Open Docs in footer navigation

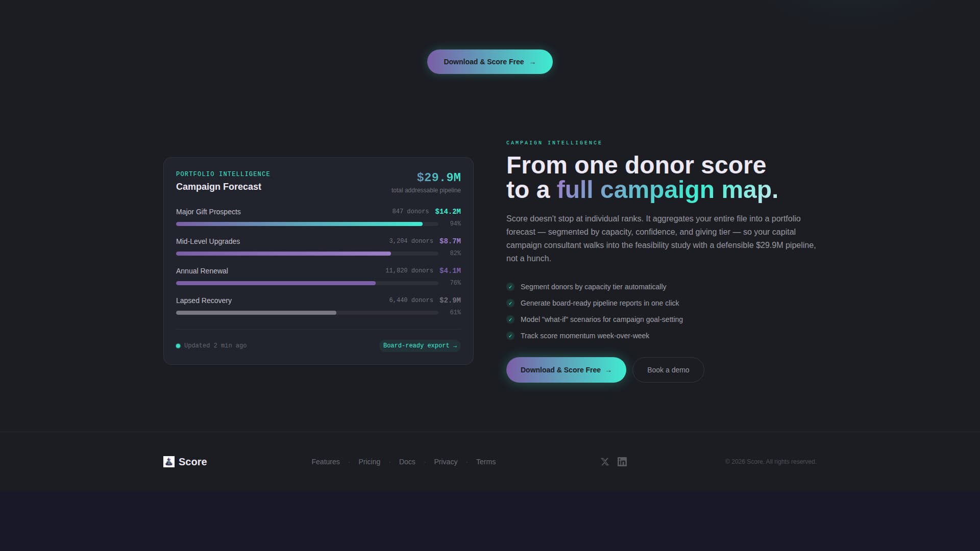click(x=407, y=462)
